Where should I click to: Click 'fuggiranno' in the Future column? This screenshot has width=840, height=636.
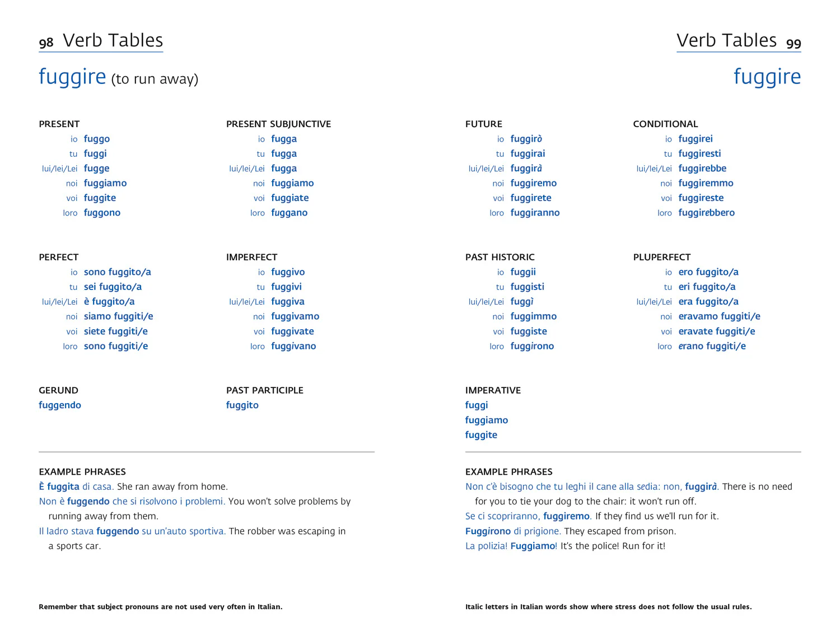(535, 213)
